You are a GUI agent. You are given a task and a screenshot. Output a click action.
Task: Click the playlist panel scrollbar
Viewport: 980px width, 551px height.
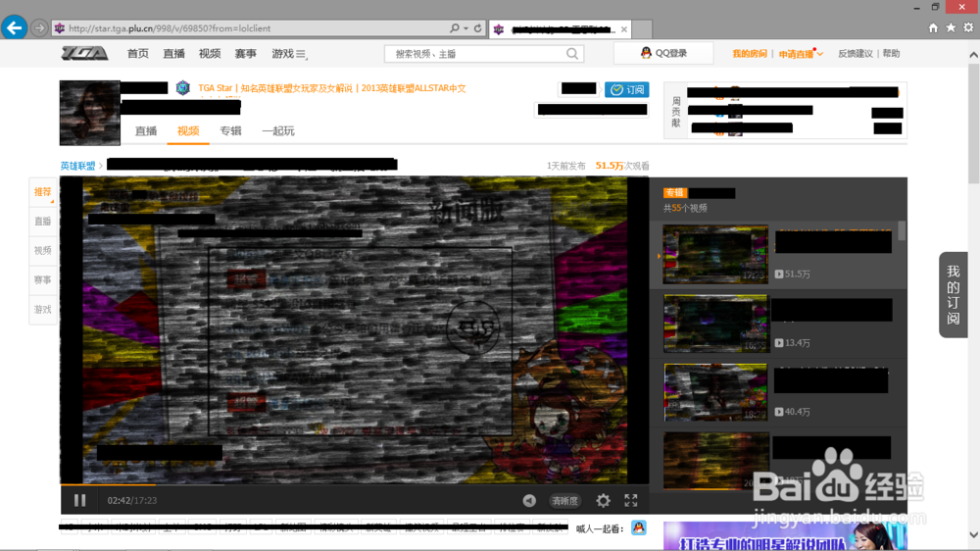902,230
